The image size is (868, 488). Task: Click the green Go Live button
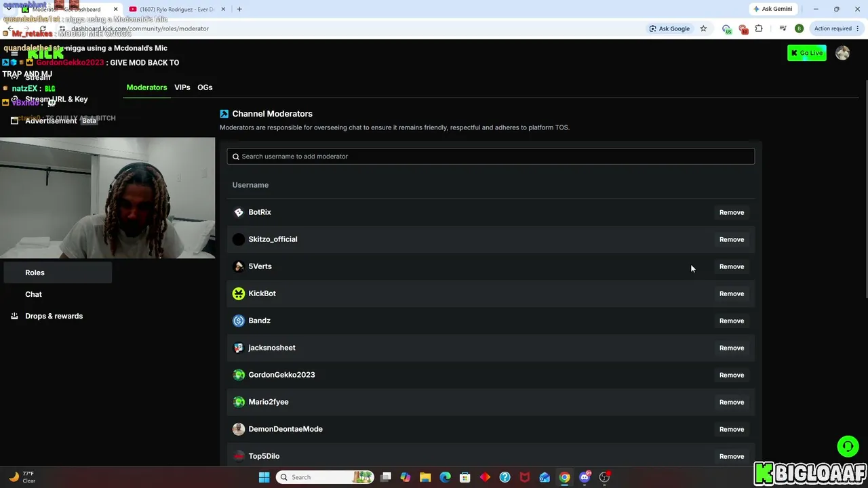[x=807, y=53]
